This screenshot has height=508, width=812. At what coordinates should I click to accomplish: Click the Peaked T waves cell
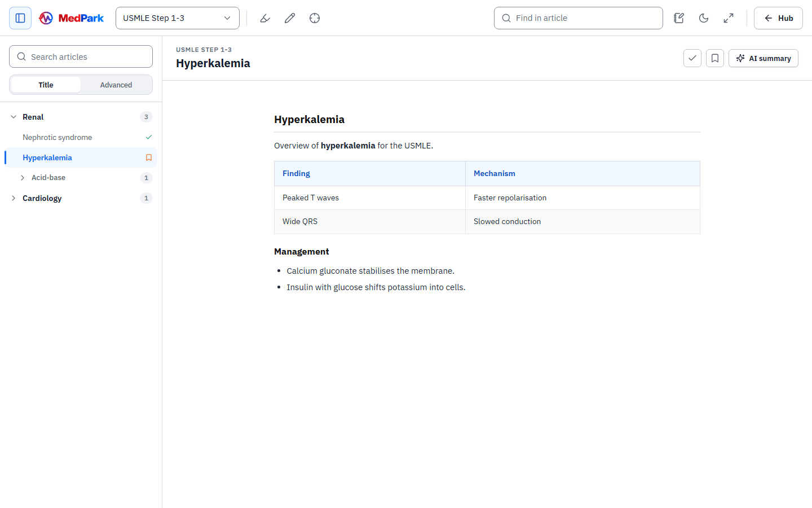370,198
